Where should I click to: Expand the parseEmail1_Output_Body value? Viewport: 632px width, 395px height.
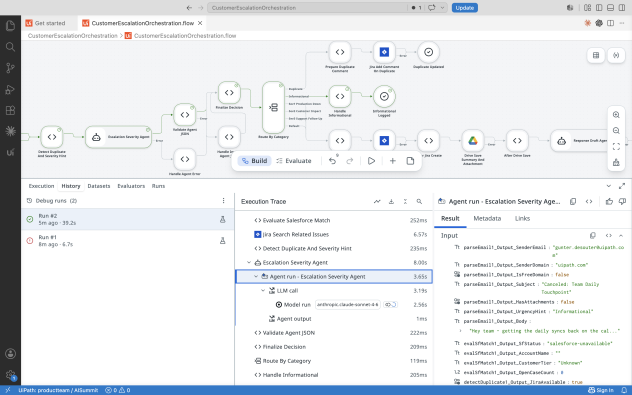[x=460, y=331]
